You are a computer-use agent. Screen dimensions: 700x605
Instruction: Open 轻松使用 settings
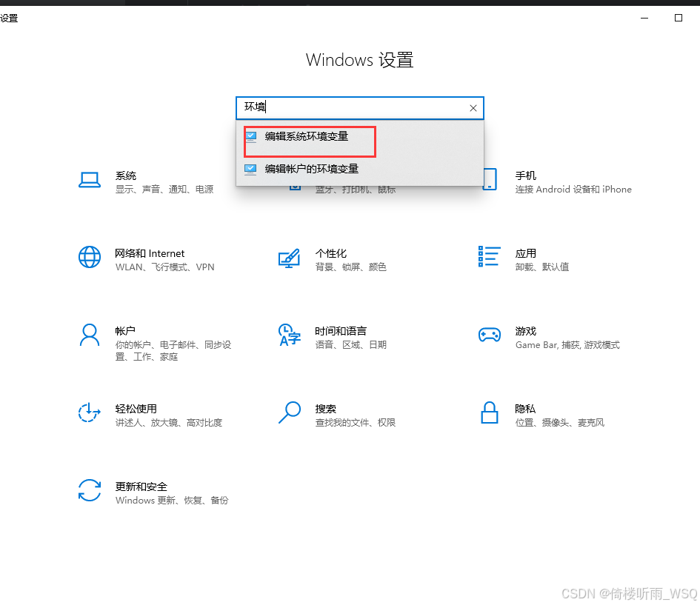pyautogui.click(x=150, y=415)
